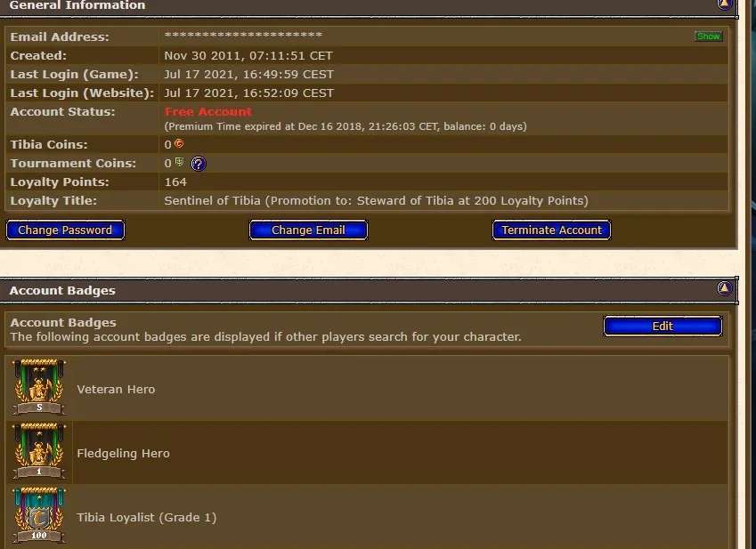Click the Tibia Coins coin icon
This screenshot has height=549, width=756.
pos(179,143)
